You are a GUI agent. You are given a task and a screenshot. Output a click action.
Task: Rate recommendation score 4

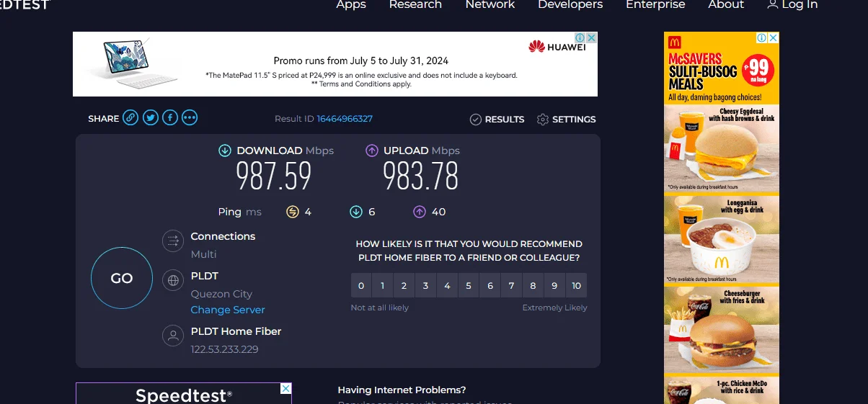447,286
